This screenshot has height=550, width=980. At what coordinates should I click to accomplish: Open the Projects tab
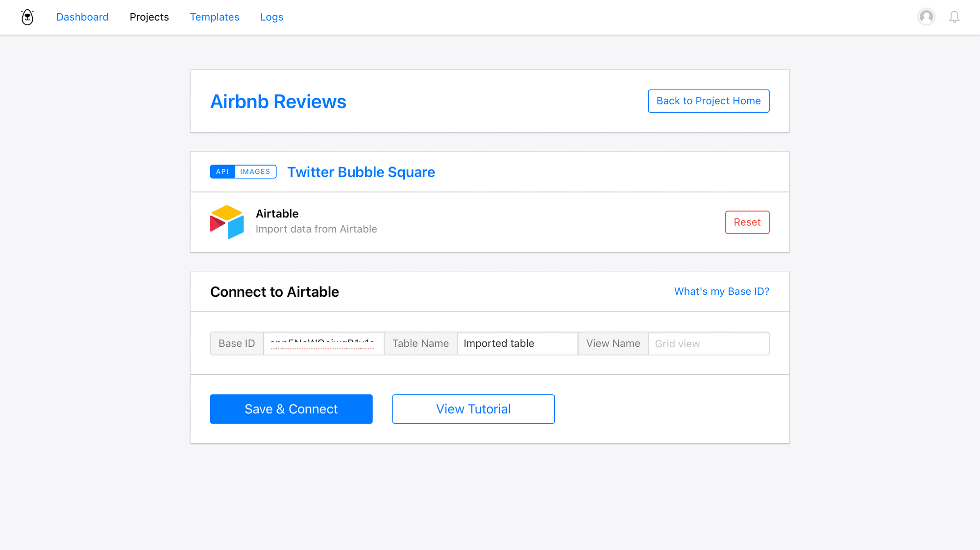[x=149, y=17]
